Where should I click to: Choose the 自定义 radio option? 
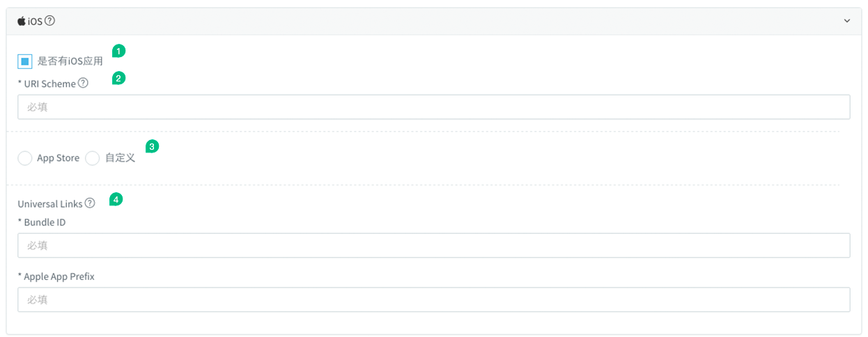point(93,158)
